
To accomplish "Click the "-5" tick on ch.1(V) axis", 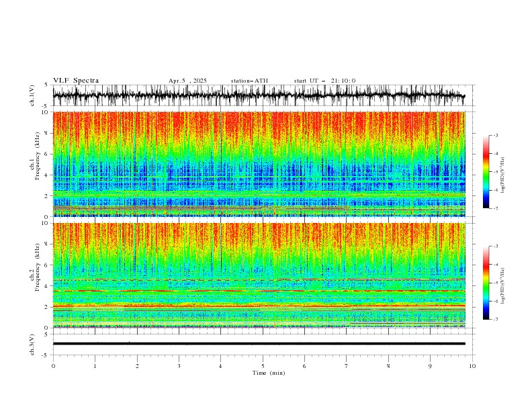I will 45,106.
